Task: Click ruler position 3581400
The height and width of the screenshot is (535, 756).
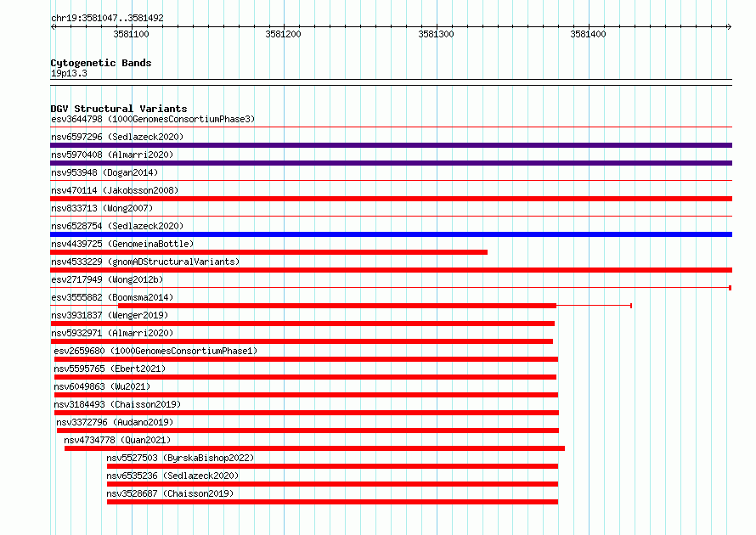Action: (588, 34)
